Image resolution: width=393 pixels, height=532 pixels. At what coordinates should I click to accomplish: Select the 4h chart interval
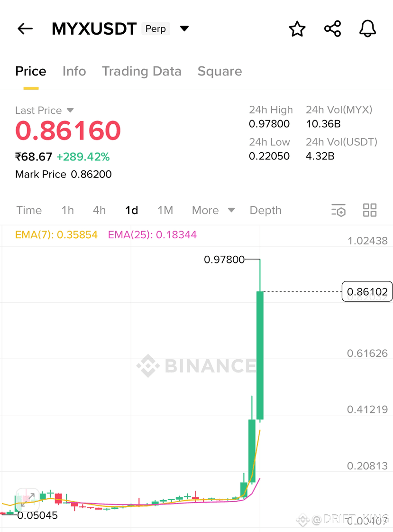coord(99,210)
